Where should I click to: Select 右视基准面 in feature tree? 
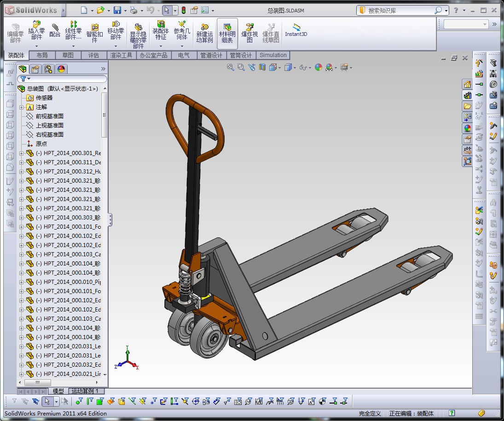(x=50, y=135)
